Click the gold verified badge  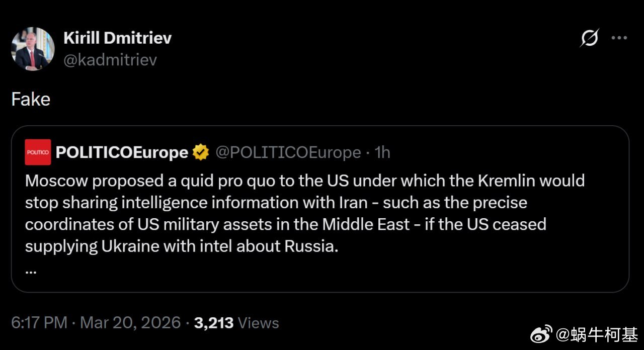(201, 152)
